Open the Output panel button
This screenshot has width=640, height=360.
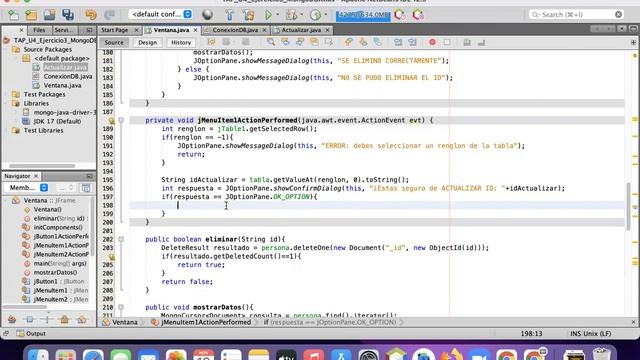click(x=31, y=333)
